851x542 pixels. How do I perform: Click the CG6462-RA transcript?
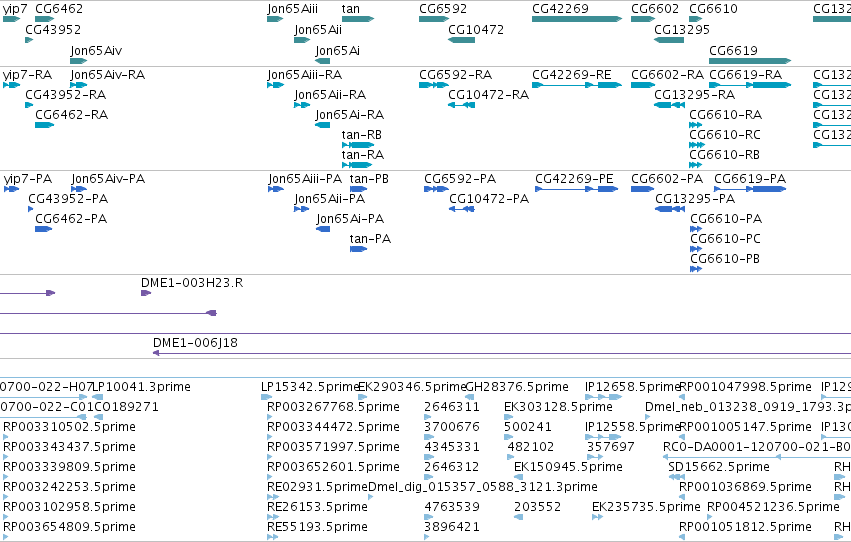coord(45,125)
